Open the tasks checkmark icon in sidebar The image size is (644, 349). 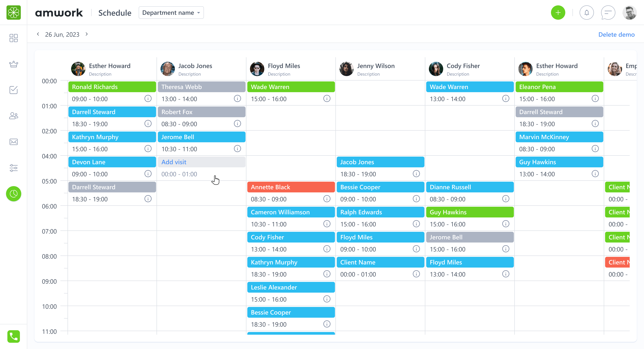14,90
